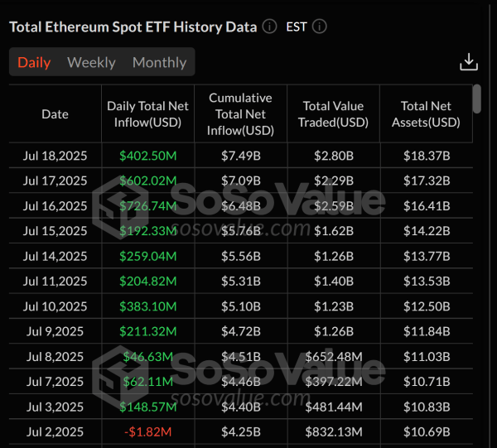This screenshot has width=497, height=448.
Task: Click Total Net Assets column header
Action: click(x=426, y=114)
